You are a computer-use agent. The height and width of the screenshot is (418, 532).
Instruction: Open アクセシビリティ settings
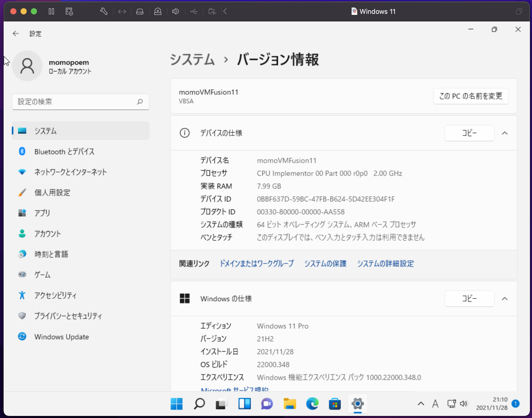[x=81, y=295]
